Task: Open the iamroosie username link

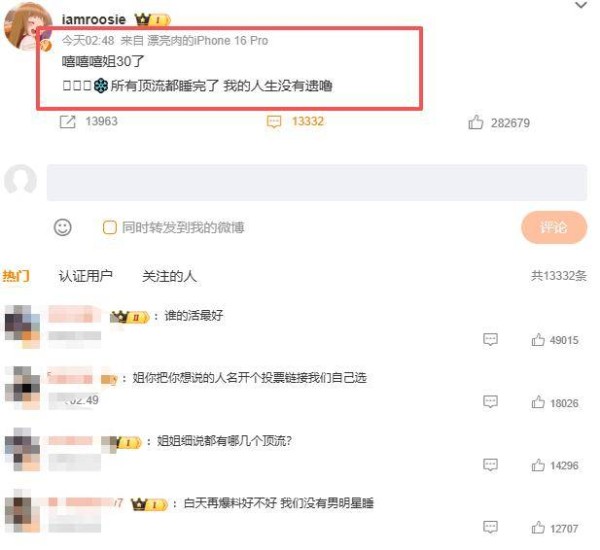Action: pyautogui.click(x=94, y=19)
